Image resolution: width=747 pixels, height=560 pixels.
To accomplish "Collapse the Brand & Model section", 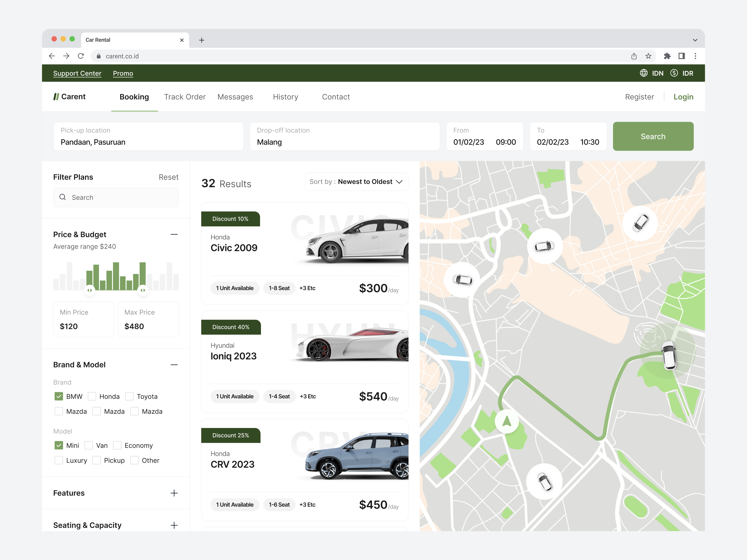I will coord(174,365).
